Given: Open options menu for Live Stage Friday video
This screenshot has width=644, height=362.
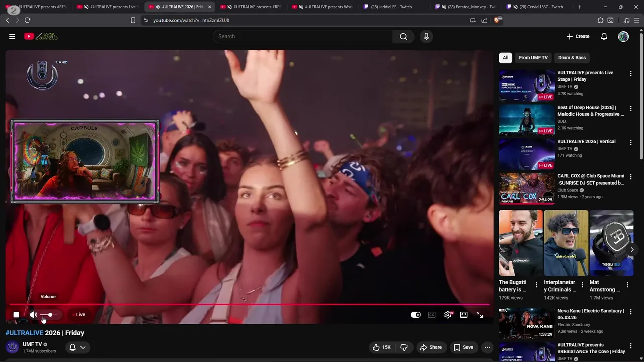Looking at the screenshot, I should pos(631,74).
